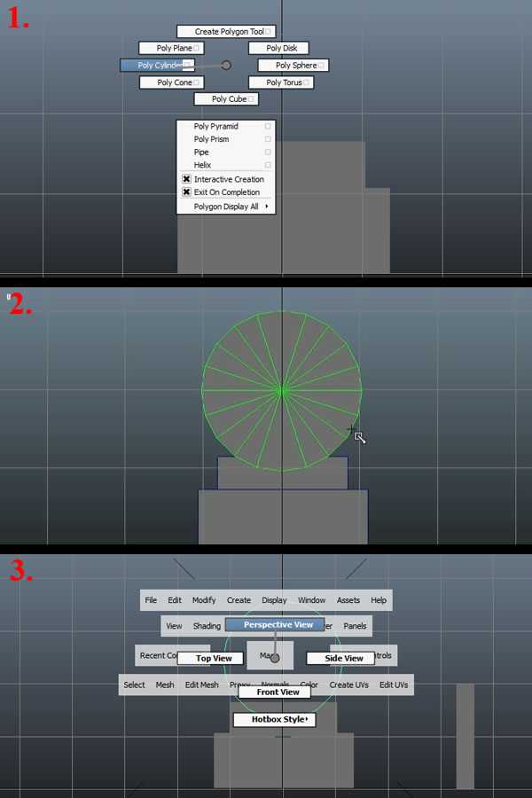Open the Poly Cone option box

click(197, 82)
